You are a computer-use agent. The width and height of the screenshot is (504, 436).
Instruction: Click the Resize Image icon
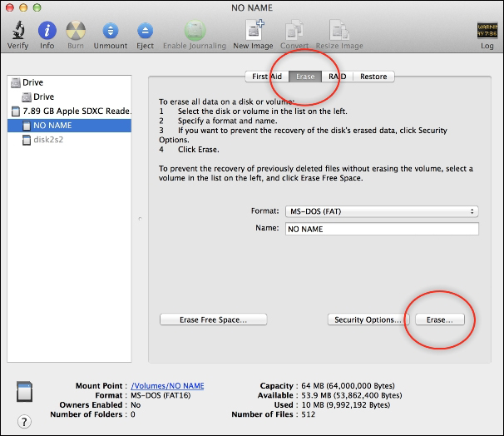click(339, 30)
